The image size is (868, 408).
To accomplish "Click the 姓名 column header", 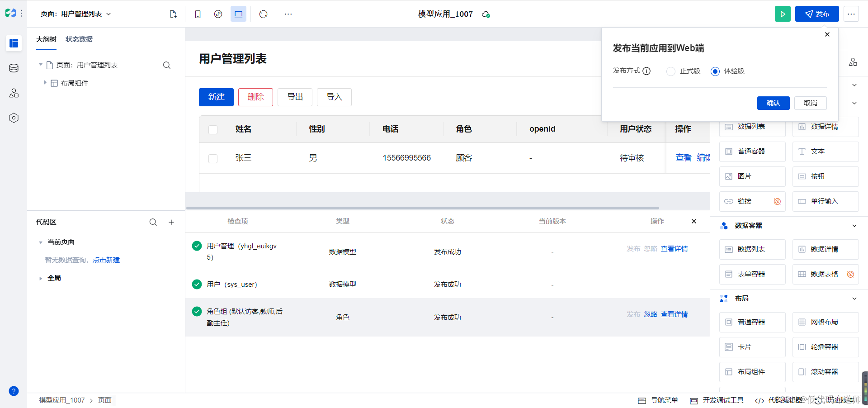I will click(243, 129).
